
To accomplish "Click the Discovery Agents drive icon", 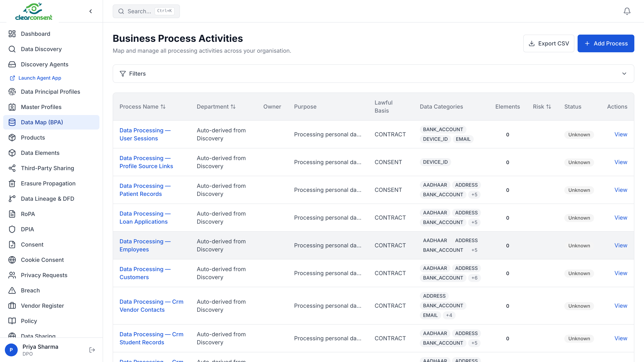I will pyautogui.click(x=12, y=64).
